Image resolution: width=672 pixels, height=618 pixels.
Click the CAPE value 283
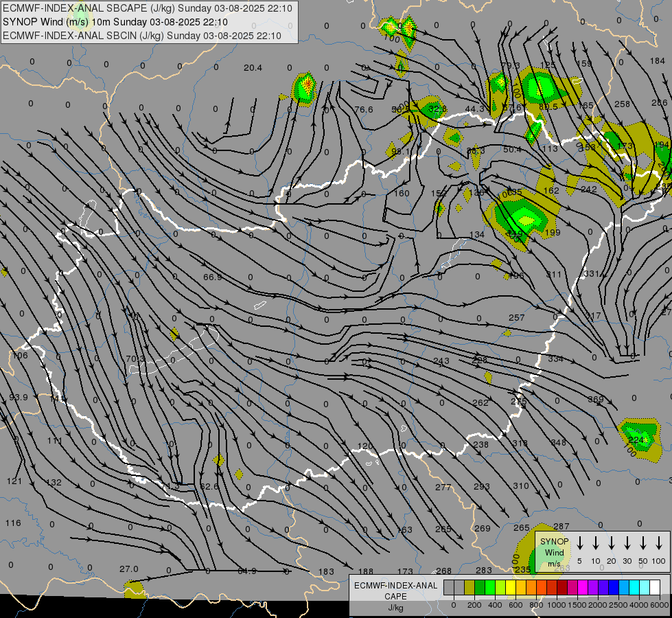[x=483, y=570]
